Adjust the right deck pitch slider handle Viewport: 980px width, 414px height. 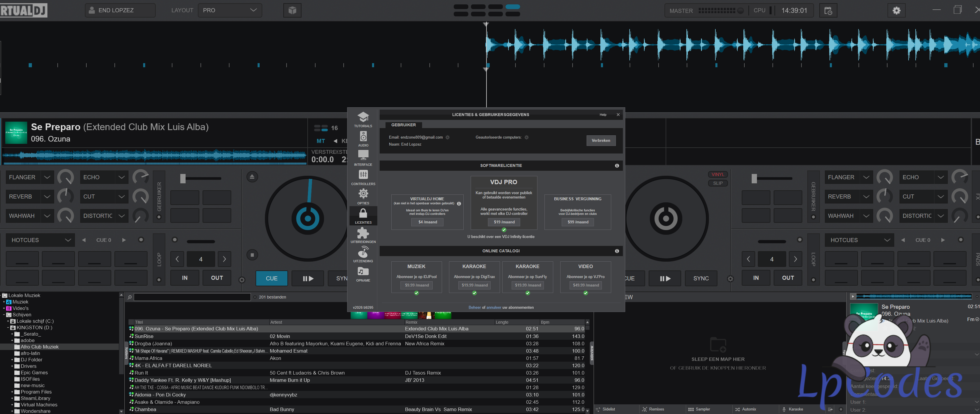[x=754, y=178]
